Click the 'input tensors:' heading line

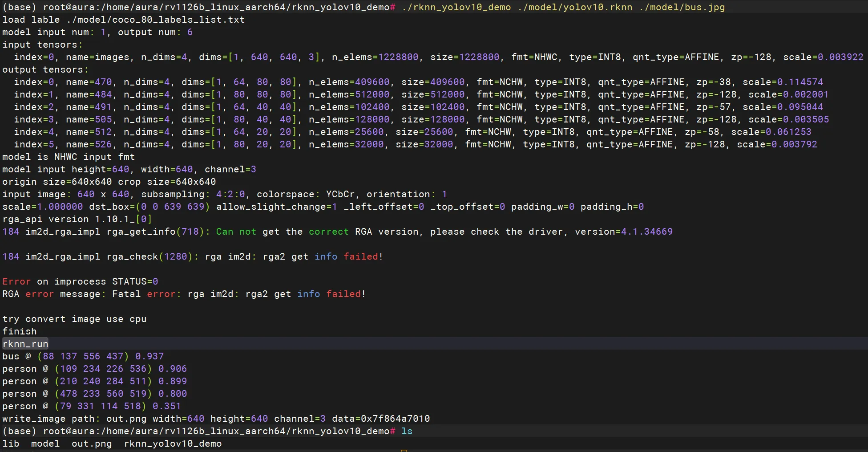point(43,45)
